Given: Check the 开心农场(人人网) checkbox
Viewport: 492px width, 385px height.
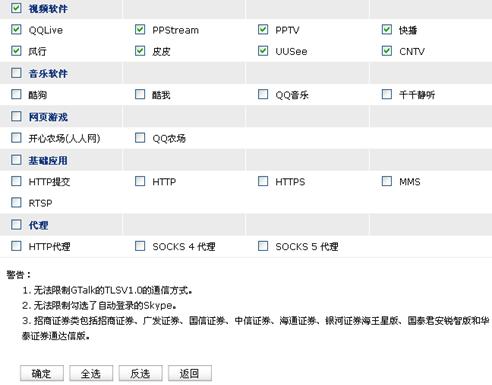Looking at the screenshot, I should 16,138.
